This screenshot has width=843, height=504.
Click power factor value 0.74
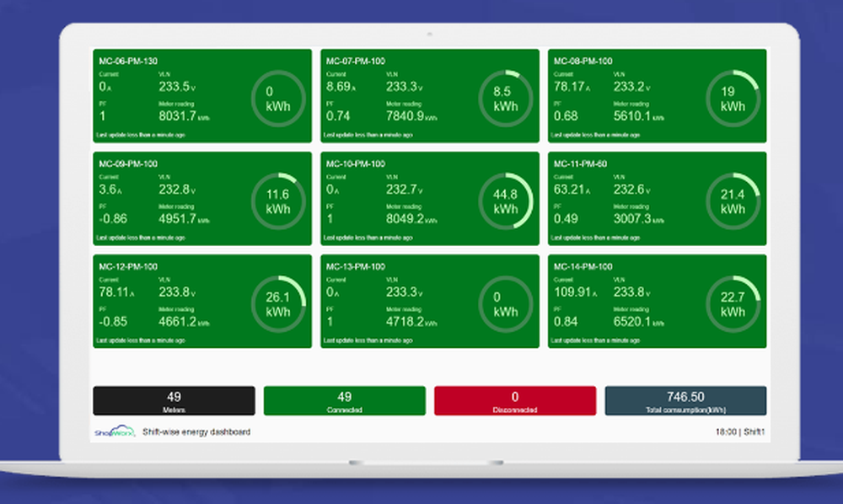click(338, 116)
